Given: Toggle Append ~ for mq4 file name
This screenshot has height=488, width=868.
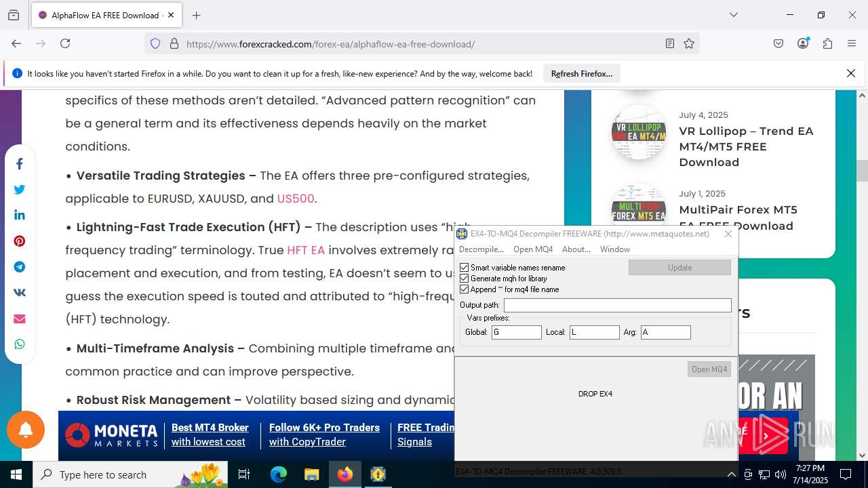Looking at the screenshot, I should (x=465, y=289).
